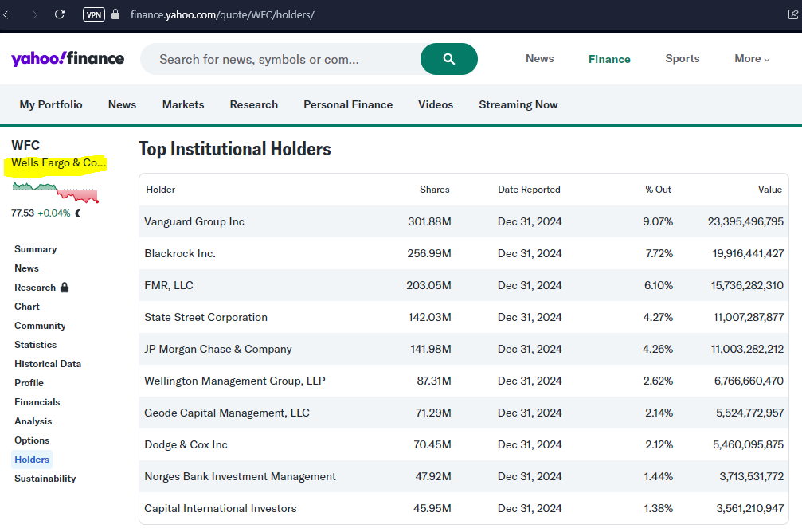
Task: Open the top News link
Action: tap(540, 59)
